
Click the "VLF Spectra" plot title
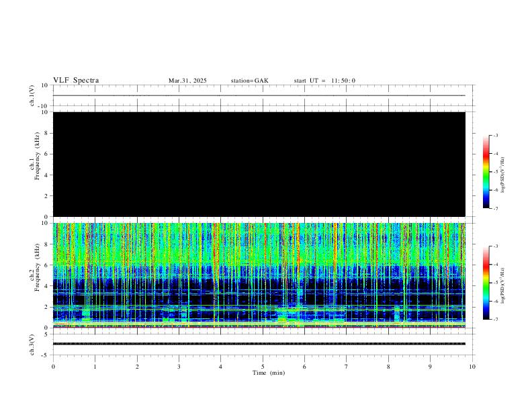(x=76, y=81)
